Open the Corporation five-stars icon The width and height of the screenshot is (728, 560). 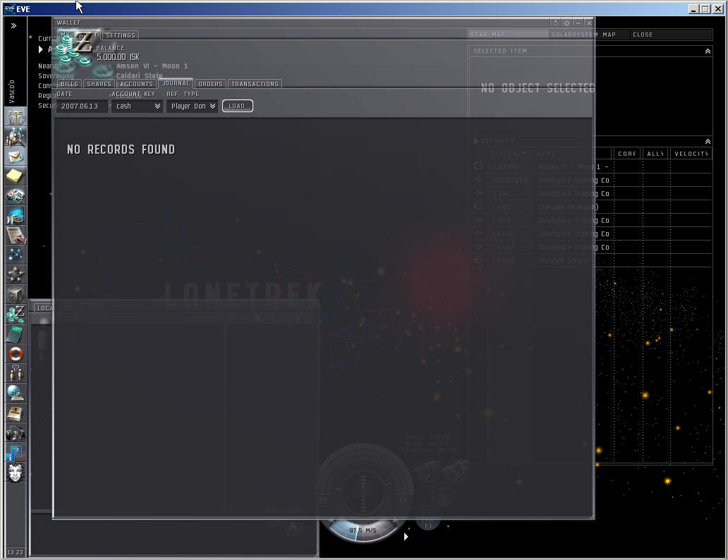pyautogui.click(x=16, y=275)
